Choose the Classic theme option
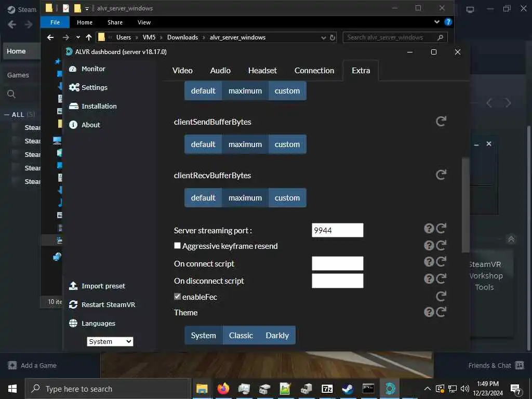The image size is (532, 399). click(x=241, y=335)
